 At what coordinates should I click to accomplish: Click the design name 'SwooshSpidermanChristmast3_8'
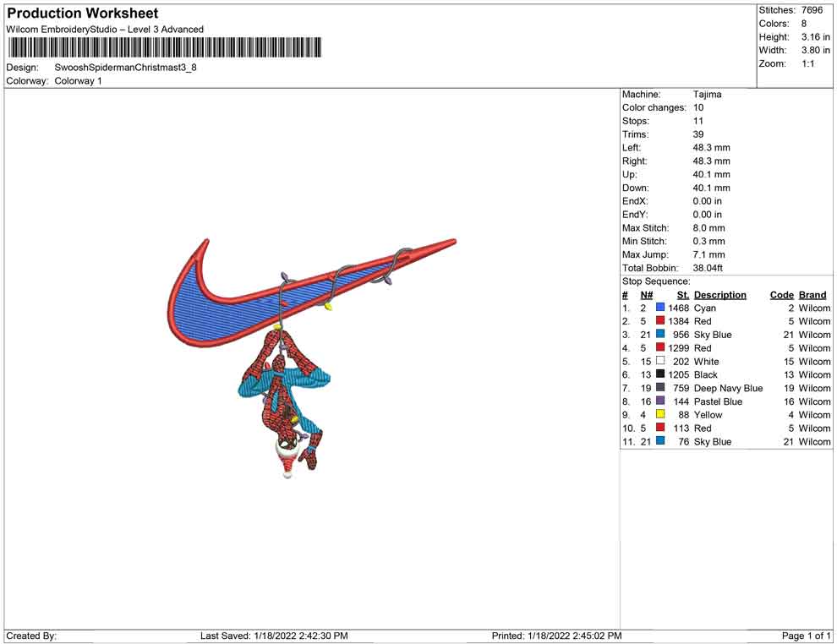pyautogui.click(x=125, y=68)
